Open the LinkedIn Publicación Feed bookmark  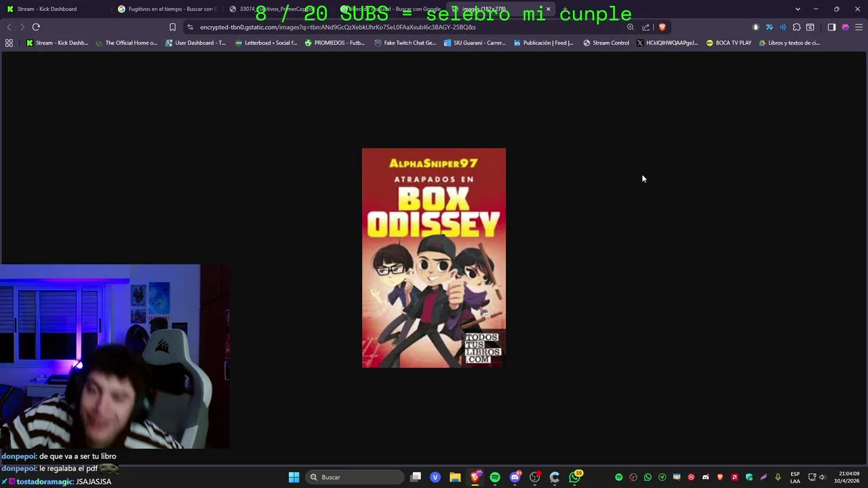coord(544,43)
